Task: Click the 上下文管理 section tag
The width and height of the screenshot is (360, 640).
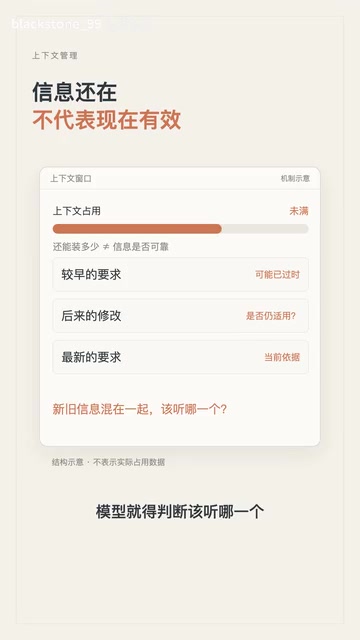Action: tap(55, 56)
